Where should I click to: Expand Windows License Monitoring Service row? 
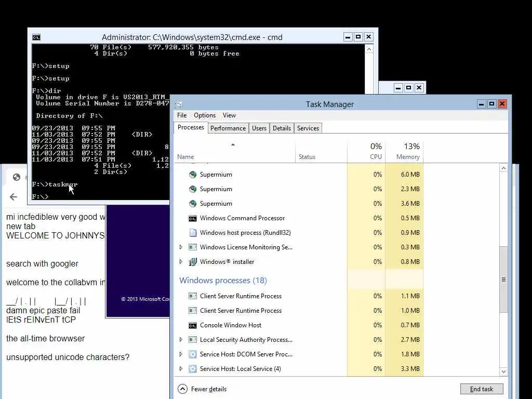(x=181, y=247)
